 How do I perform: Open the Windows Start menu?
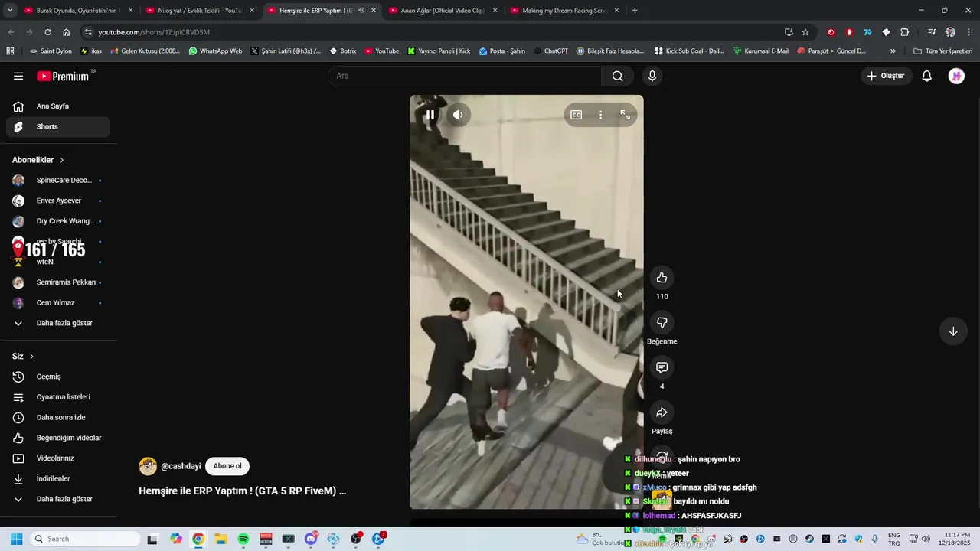pyautogui.click(x=17, y=539)
